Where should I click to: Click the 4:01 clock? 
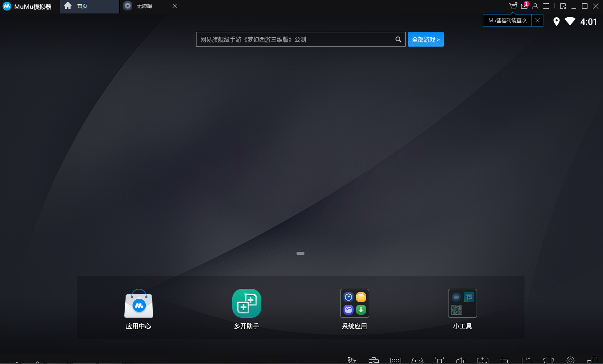tap(589, 22)
